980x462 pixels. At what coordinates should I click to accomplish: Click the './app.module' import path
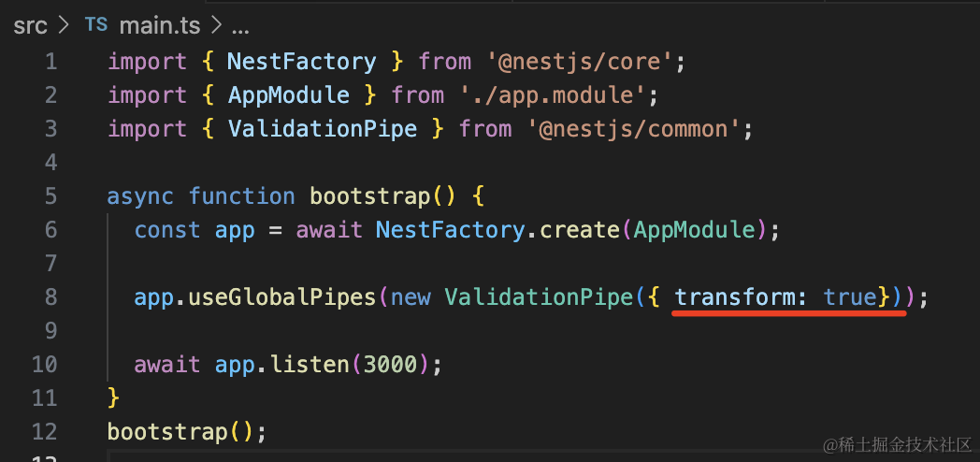[x=552, y=95]
